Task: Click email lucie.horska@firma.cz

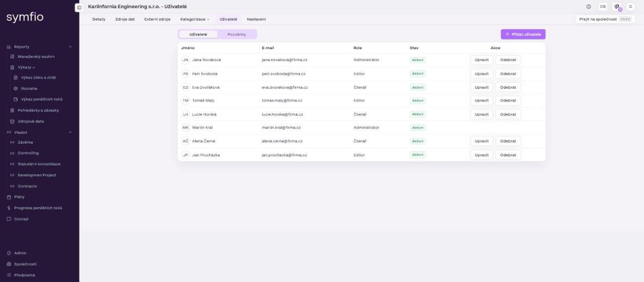Action: (282, 114)
